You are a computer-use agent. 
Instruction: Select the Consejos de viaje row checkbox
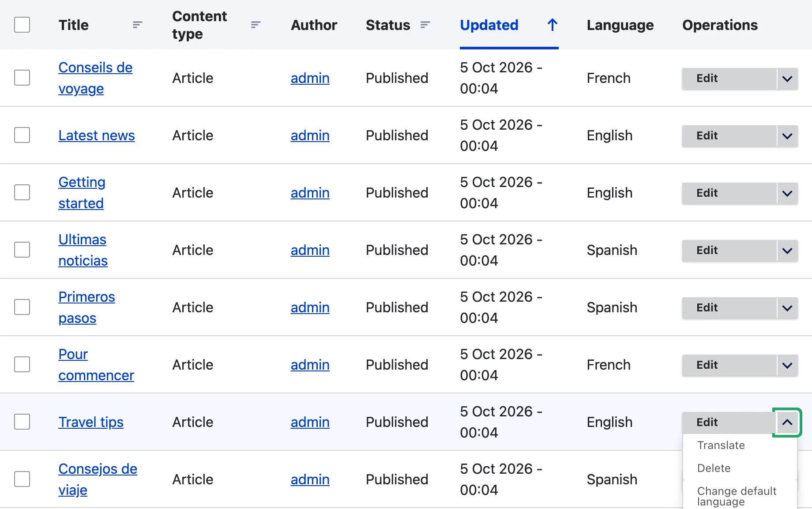[22, 479]
